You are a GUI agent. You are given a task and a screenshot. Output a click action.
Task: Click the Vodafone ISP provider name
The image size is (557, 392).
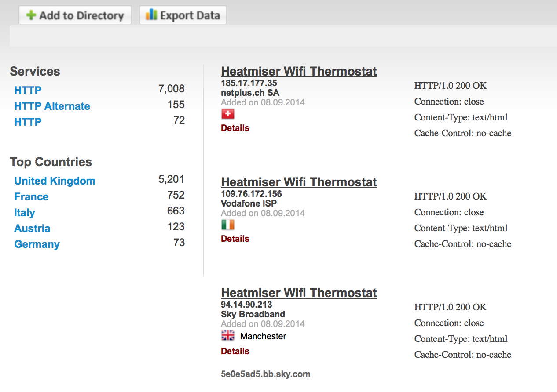249,203
